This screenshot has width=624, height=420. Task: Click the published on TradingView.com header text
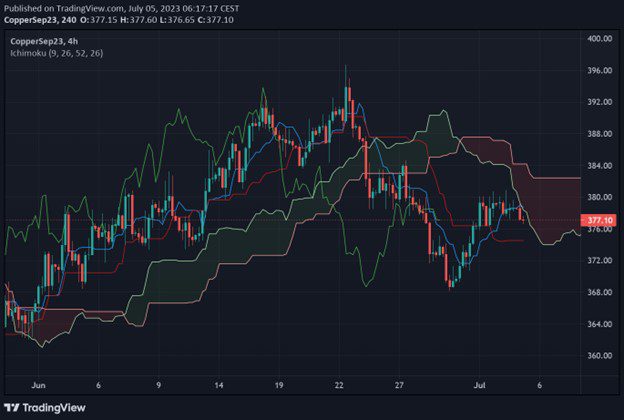coord(121,8)
